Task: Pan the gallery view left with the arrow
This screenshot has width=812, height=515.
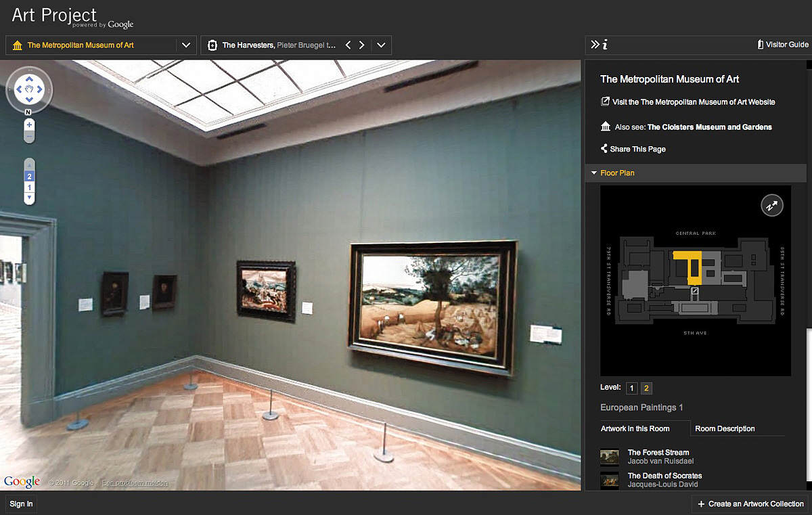Action: click(18, 88)
